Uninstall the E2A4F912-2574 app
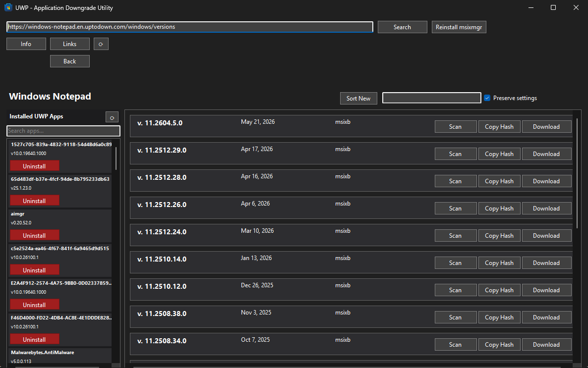Image resolution: width=588 pixels, height=368 pixels. [35, 305]
